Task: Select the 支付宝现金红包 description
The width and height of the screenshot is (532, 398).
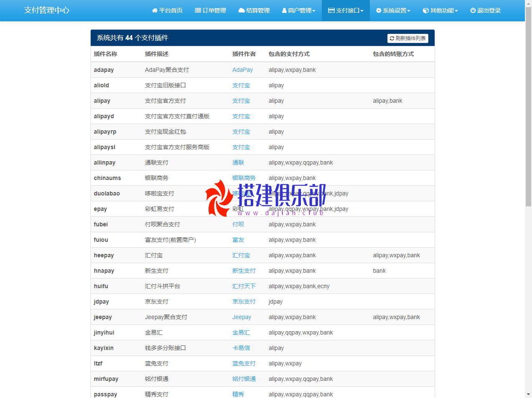Action: [x=165, y=132]
